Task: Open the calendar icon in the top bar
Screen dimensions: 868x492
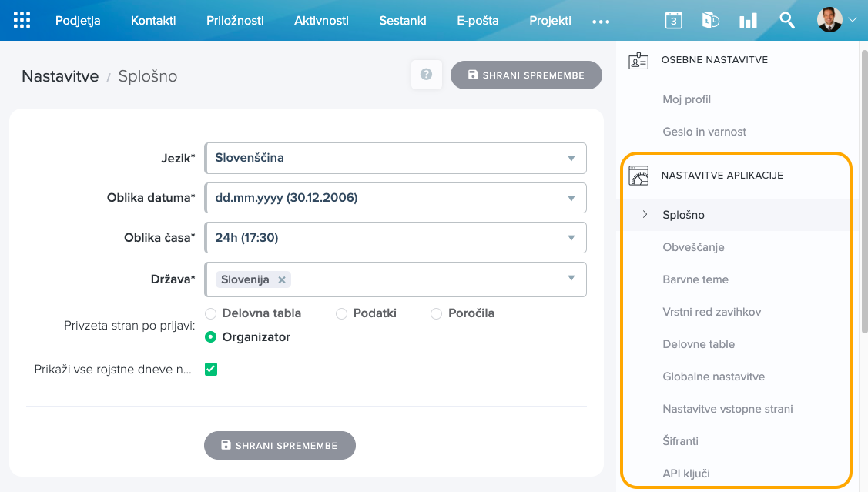Action: tap(674, 21)
